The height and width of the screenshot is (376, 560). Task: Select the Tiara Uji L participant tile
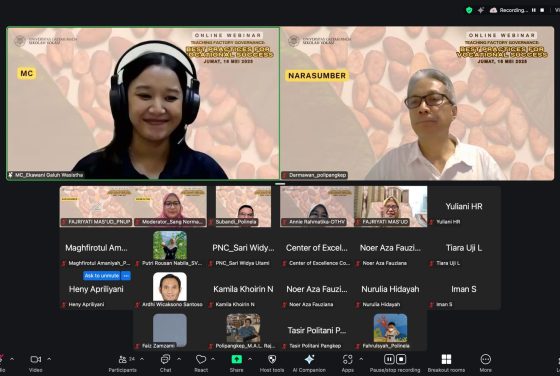click(464, 248)
